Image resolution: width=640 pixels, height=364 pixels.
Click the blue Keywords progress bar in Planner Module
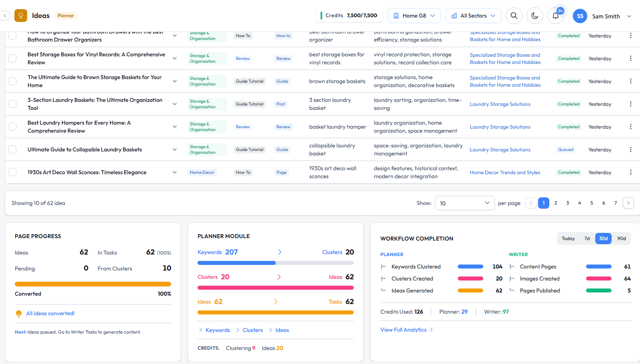coord(237,263)
